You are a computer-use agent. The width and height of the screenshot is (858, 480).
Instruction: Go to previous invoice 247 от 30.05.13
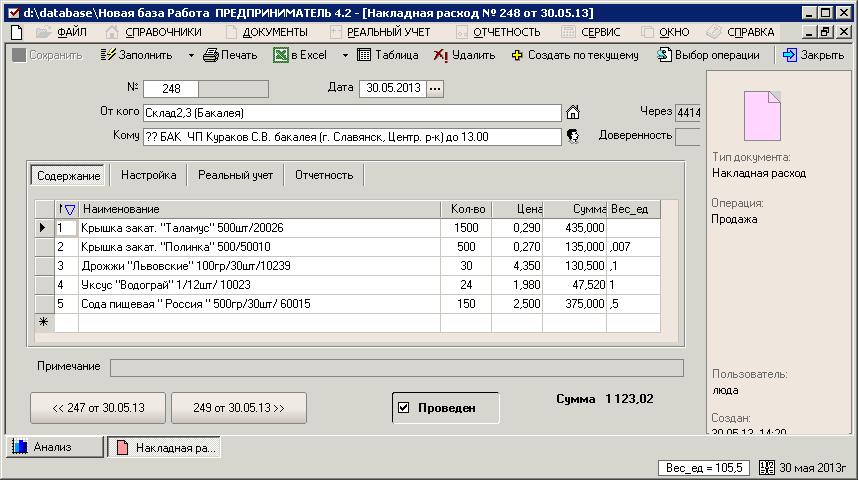coord(98,408)
